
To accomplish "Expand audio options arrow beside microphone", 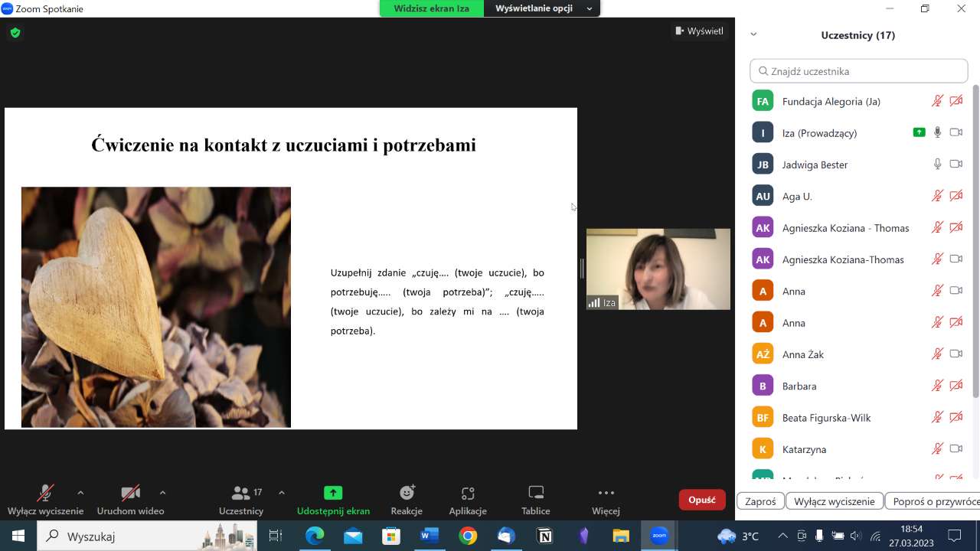I will [80, 493].
